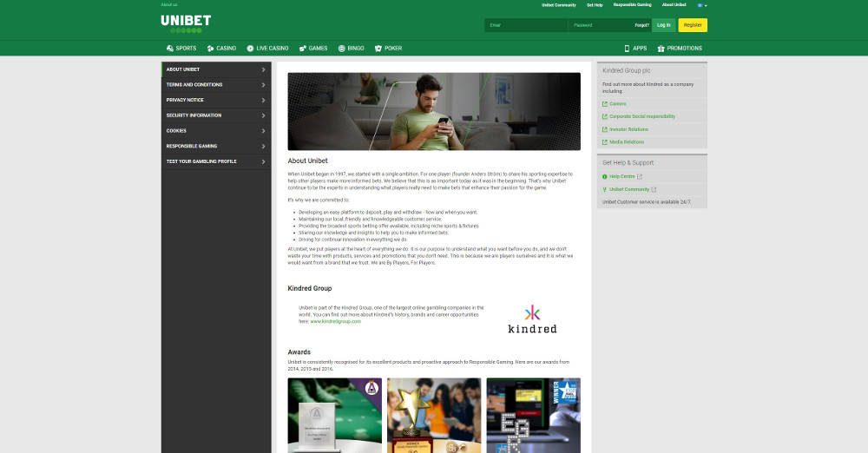The image size is (868, 453).
Task: Click external link icon beside Investor Relations
Action: 604,129
